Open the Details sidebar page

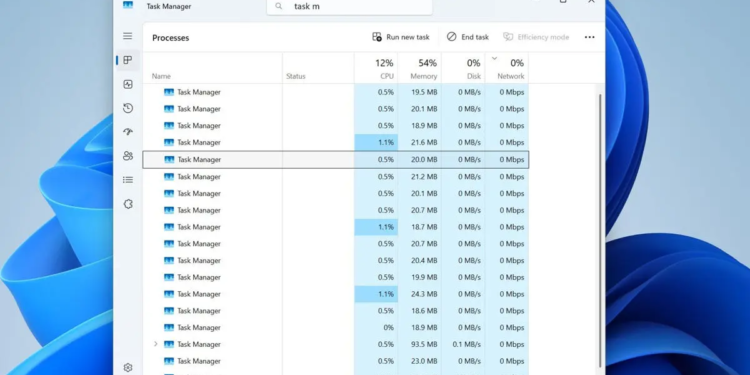[127, 180]
